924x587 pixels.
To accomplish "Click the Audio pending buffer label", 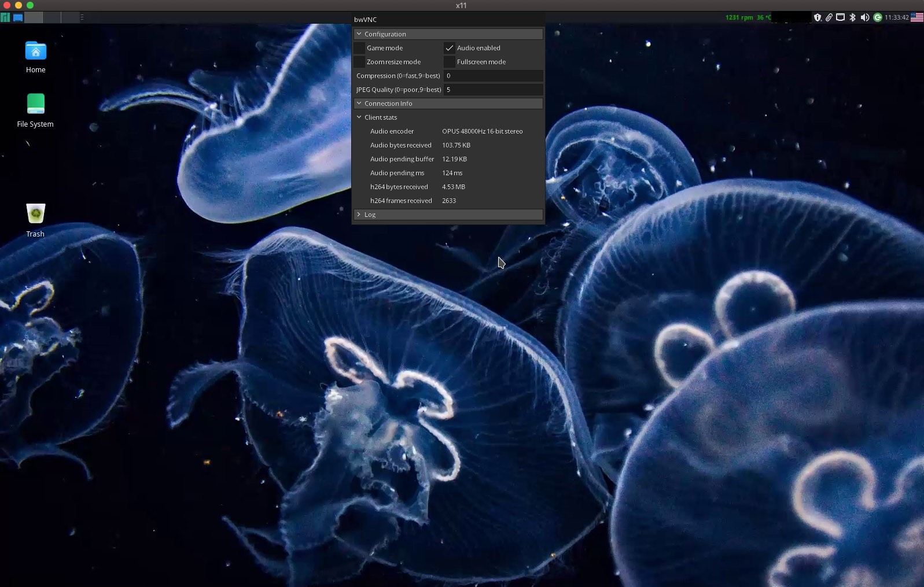I will 402,159.
